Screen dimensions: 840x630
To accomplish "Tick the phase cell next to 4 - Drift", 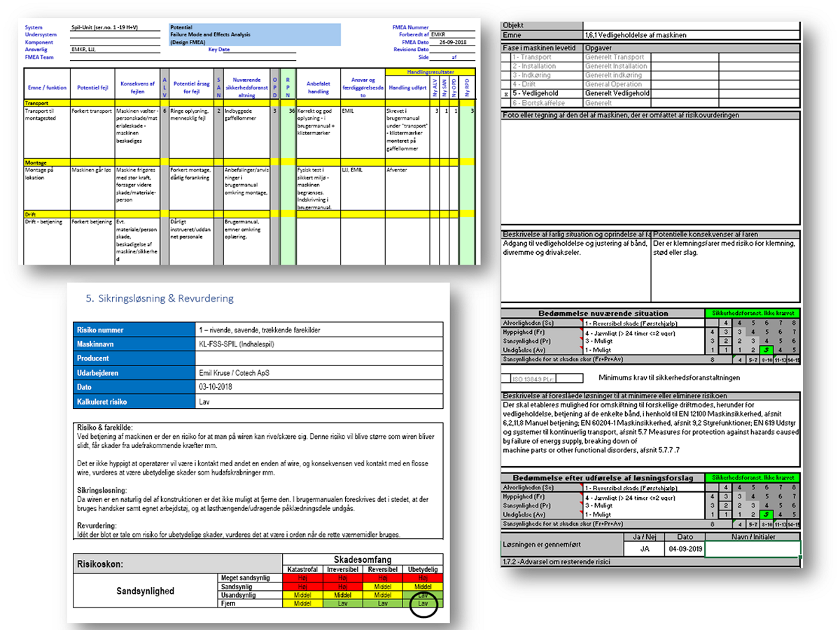I will (x=506, y=84).
